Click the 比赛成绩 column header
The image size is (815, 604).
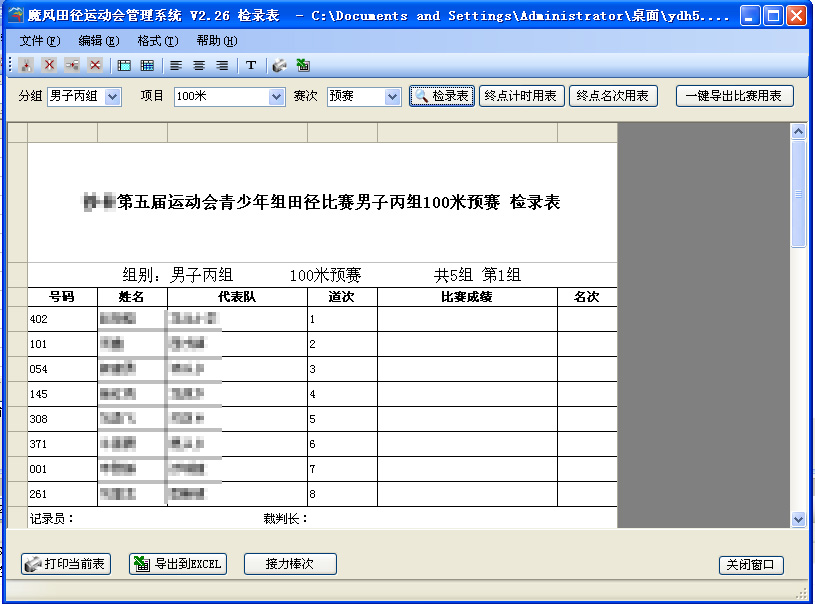pos(467,297)
